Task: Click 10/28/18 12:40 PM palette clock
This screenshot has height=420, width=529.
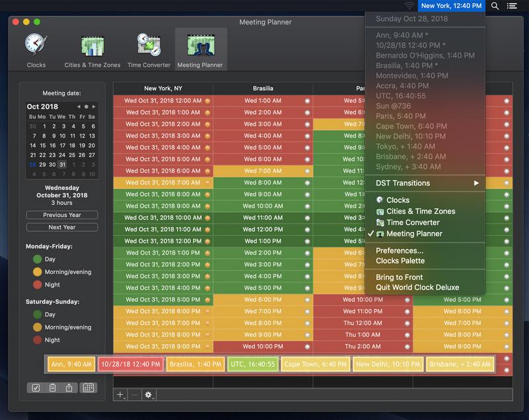Action: (x=130, y=364)
